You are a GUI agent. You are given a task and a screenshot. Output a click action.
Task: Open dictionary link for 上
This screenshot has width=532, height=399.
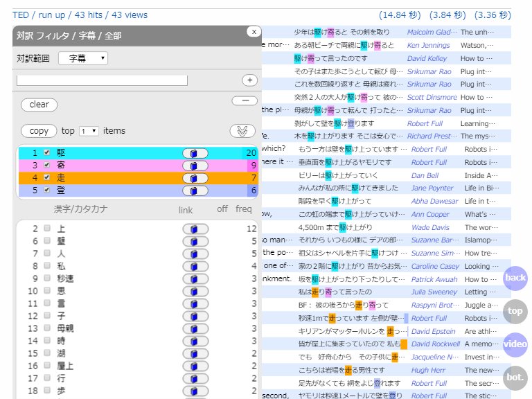195,229
